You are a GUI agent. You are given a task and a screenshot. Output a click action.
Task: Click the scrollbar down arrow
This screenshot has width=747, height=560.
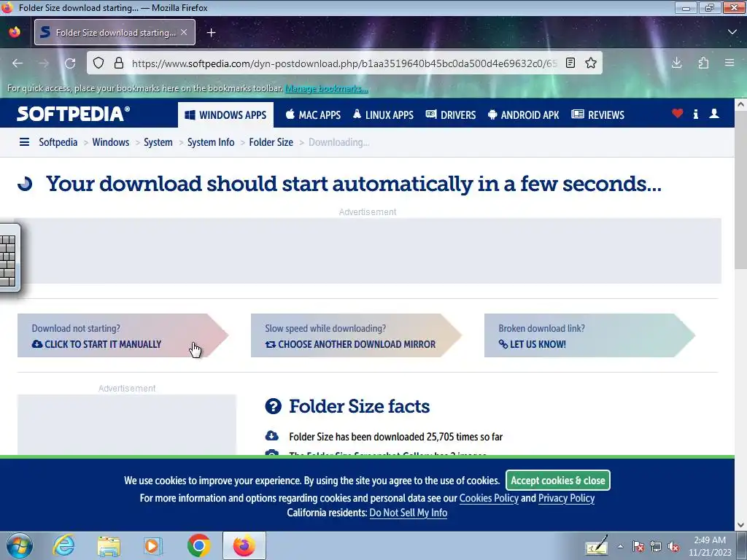click(740, 525)
